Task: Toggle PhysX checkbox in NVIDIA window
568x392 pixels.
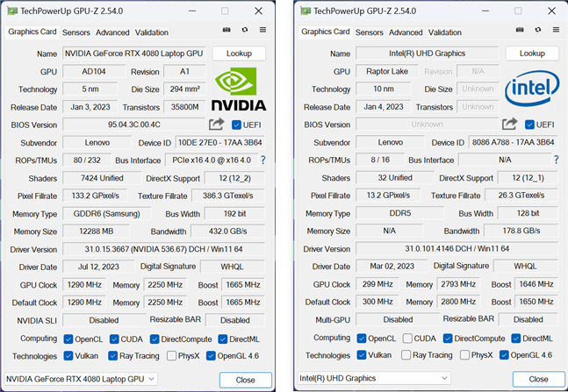Action: (x=172, y=356)
